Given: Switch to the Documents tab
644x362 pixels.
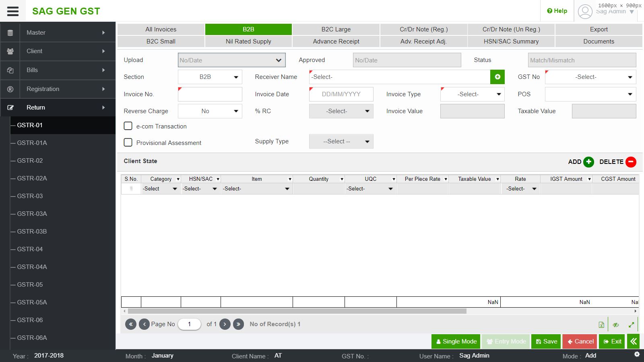Looking at the screenshot, I should pyautogui.click(x=599, y=41).
